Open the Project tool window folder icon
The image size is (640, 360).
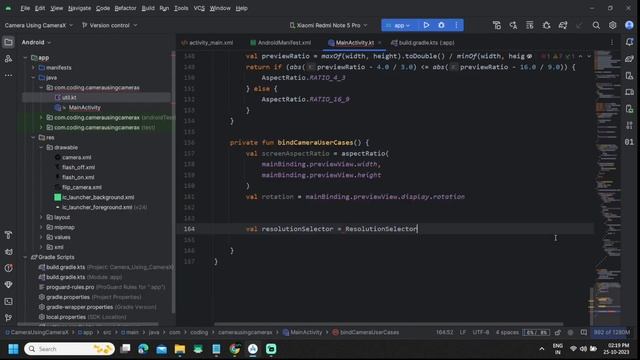[8, 42]
